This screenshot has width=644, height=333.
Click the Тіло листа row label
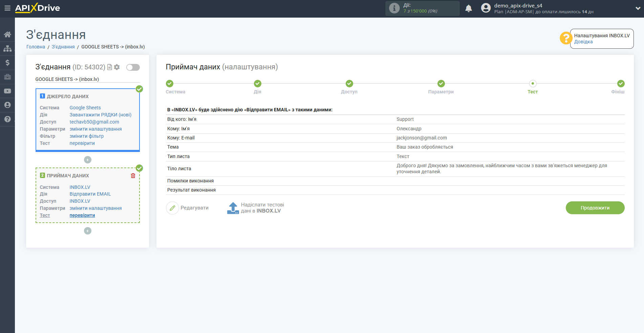point(179,169)
